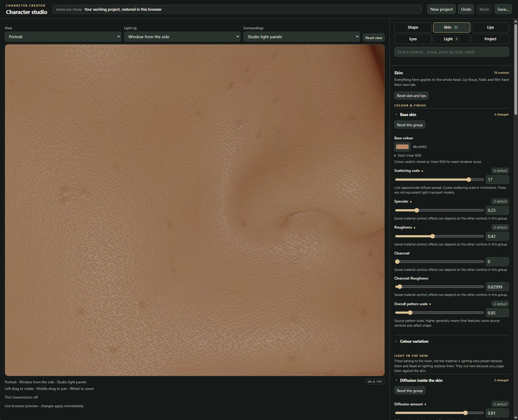Reset the viewport with Reset view

pyautogui.click(x=374, y=38)
